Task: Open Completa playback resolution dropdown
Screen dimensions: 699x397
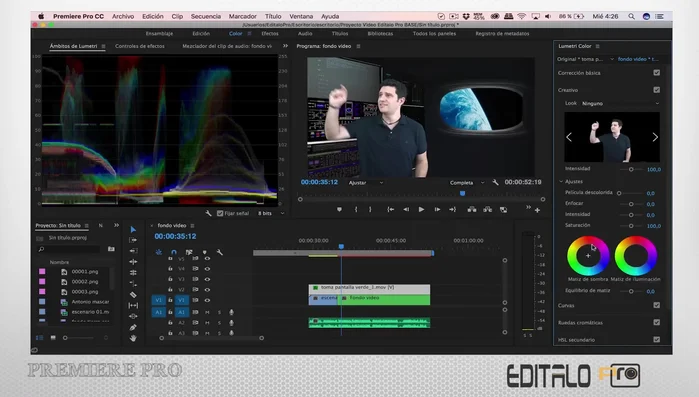Action: point(466,183)
